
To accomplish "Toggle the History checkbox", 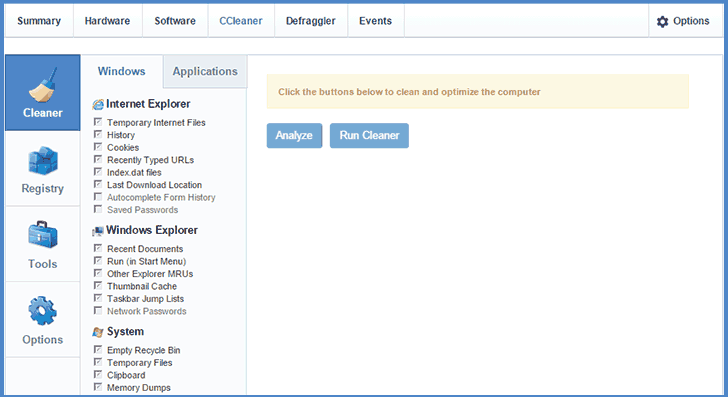I will pyautogui.click(x=98, y=134).
